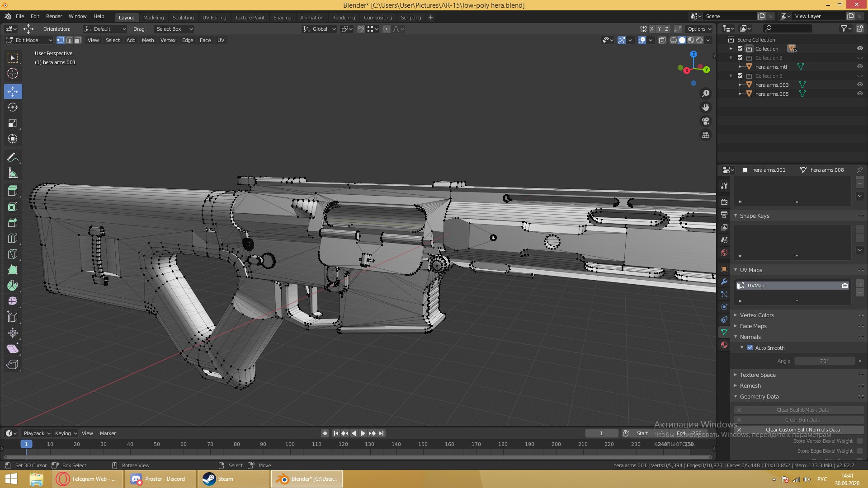Select the Shear tool

[x=13, y=348]
